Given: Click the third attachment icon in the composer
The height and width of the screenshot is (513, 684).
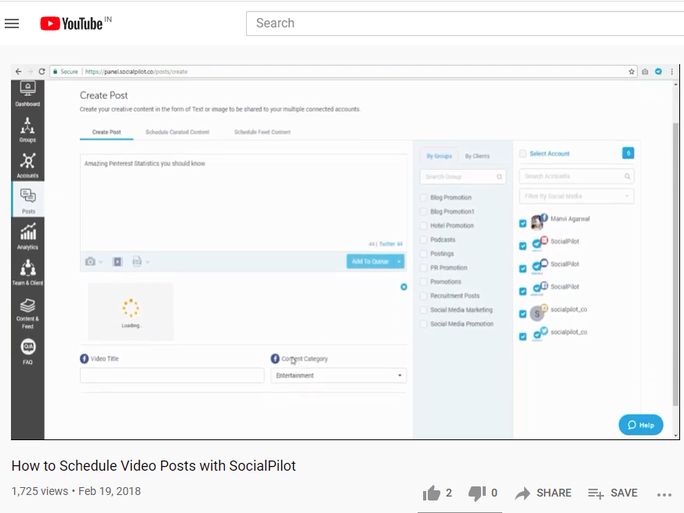Looking at the screenshot, I should coord(137,261).
